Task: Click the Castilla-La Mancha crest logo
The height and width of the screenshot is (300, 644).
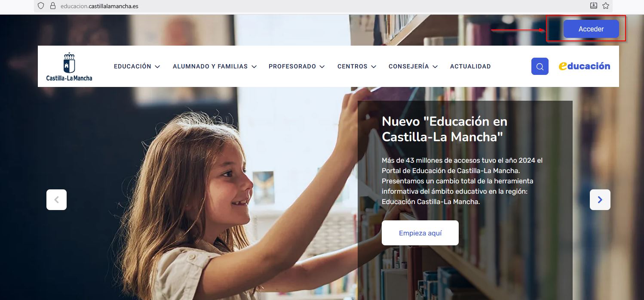Action: coord(69,66)
